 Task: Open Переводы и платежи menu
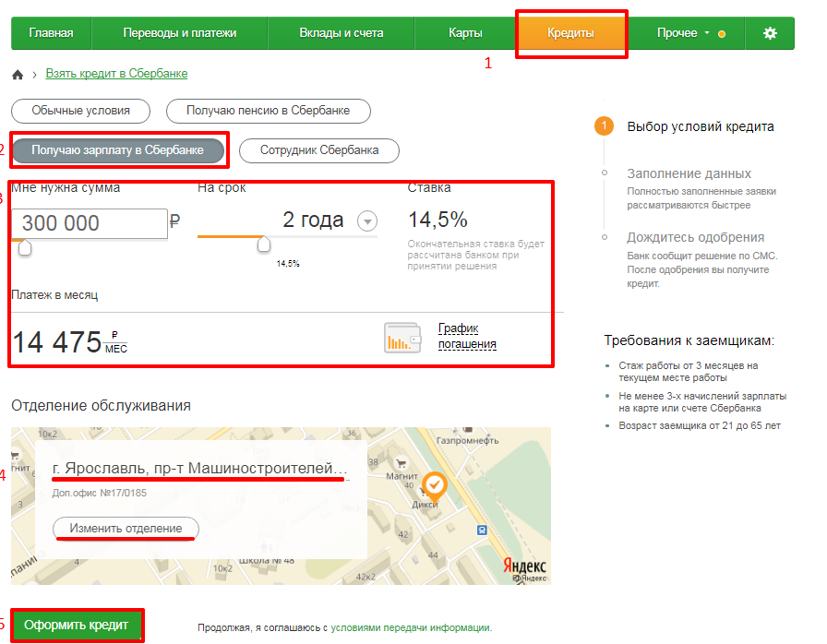click(x=180, y=33)
